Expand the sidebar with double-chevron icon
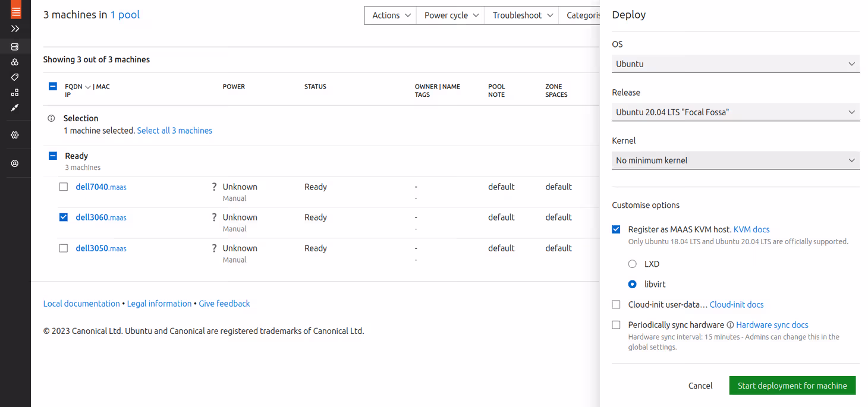This screenshot has width=868, height=407. [x=15, y=29]
